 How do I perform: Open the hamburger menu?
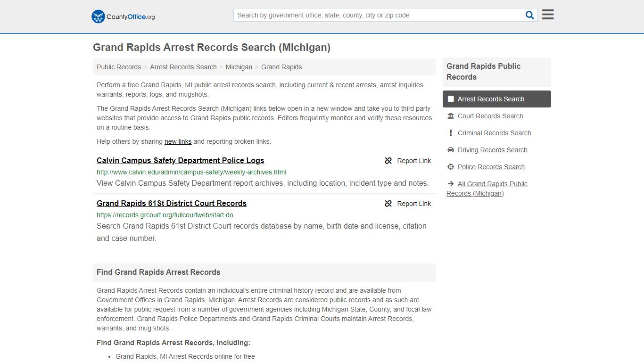pos(548,15)
